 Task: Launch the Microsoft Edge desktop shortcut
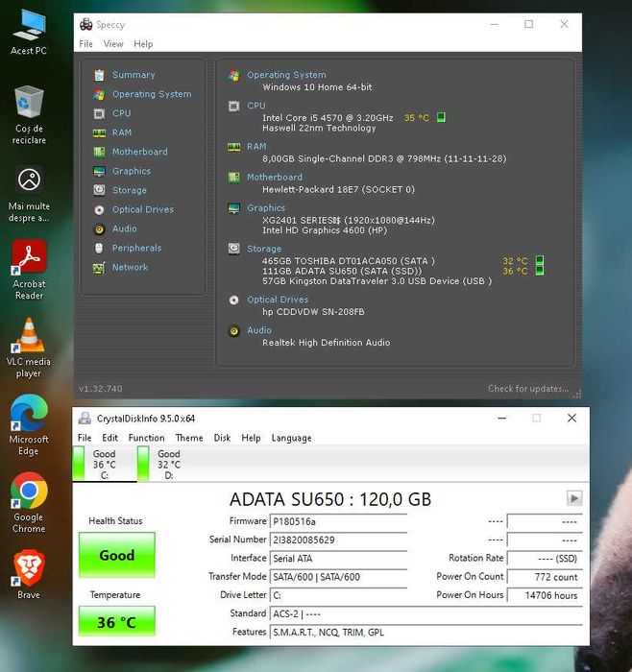[29, 425]
